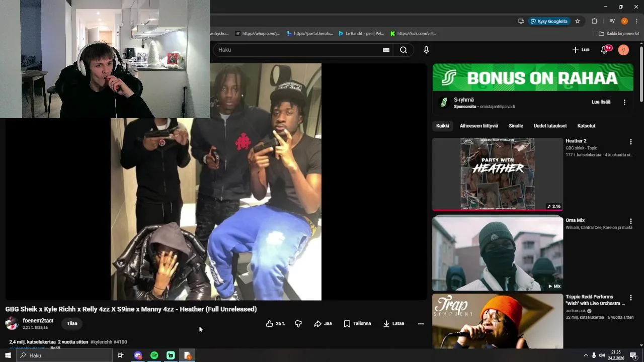Click the YouTube search magnifier button
Screen dimensions: 644x362
pyautogui.click(x=404, y=50)
